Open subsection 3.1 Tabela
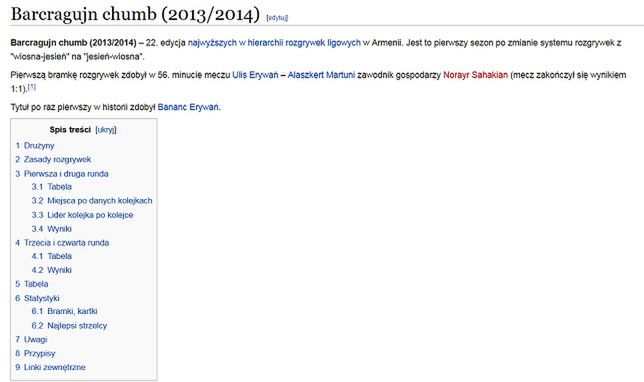The height and width of the screenshot is (382, 644). [52, 187]
